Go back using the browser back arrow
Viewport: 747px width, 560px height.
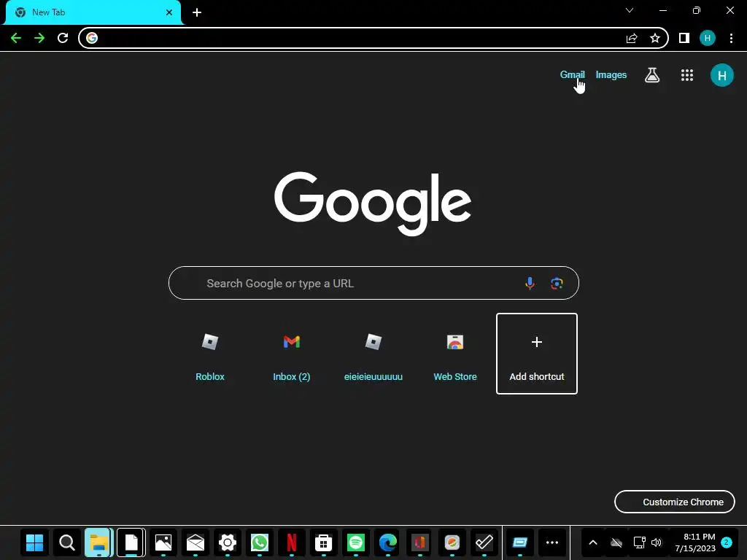16,38
